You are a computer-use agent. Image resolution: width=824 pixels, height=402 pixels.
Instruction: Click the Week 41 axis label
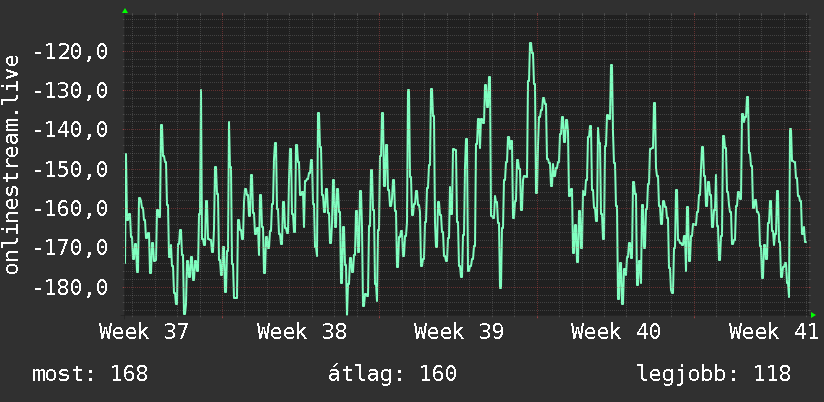coord(774,332)
